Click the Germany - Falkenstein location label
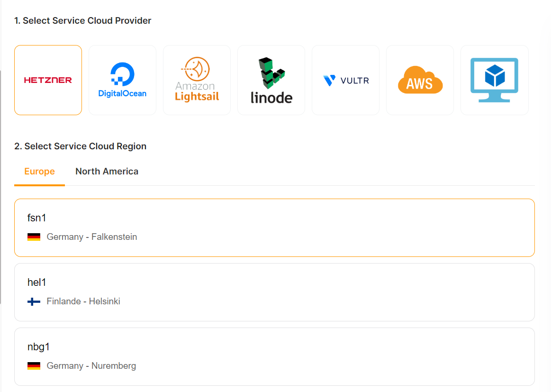551x392 pixels. 92,237
